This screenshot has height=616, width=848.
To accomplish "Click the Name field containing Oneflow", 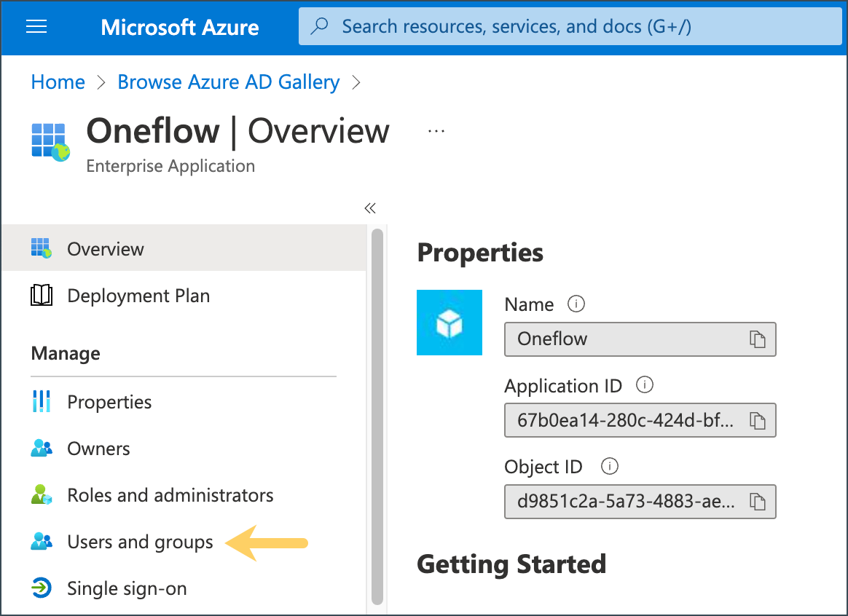I will pos(640,339).
